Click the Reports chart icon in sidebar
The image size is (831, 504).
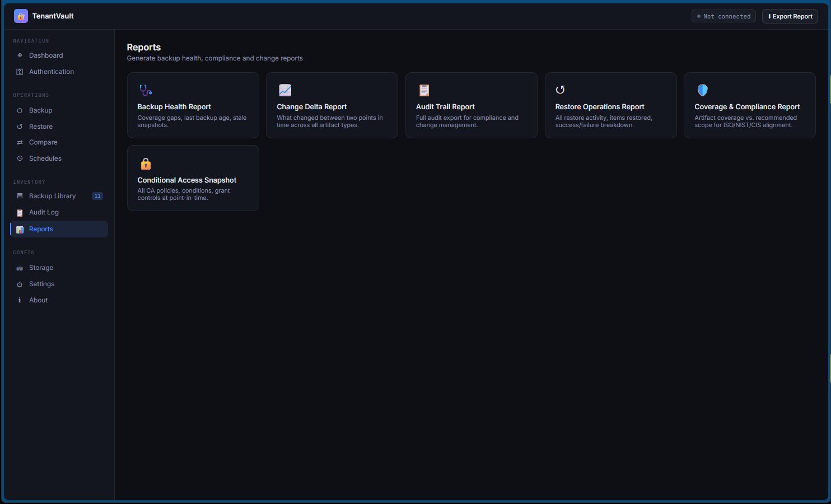tap(20, 229)
